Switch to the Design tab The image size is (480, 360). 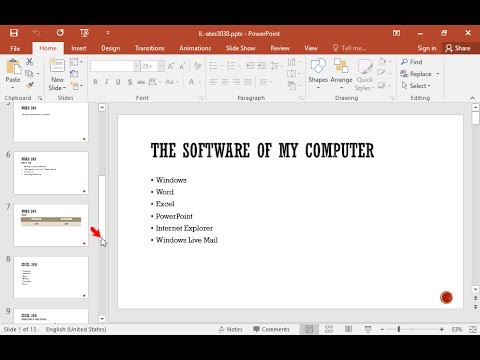click(x=111, y=48)
